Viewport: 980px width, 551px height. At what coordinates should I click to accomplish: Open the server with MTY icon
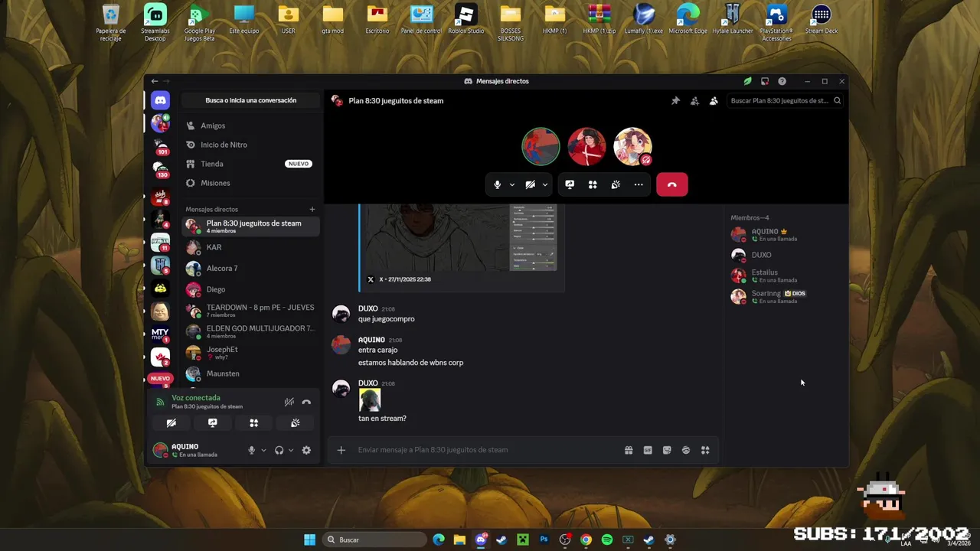tap(160, 334)
